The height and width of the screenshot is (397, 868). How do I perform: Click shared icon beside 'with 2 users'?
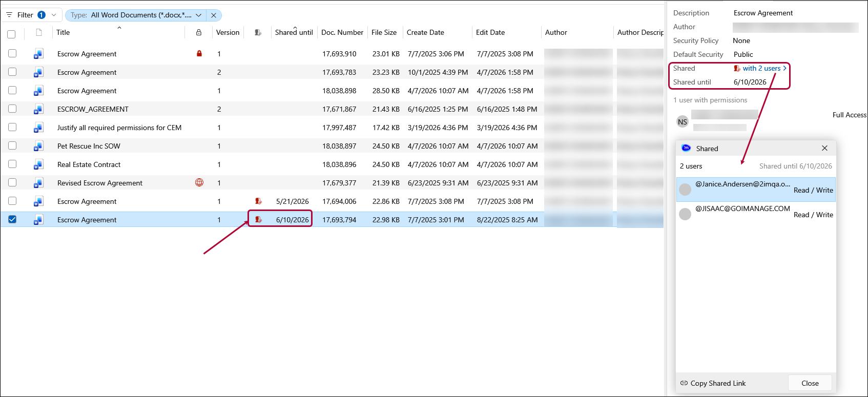coord(737,68)
